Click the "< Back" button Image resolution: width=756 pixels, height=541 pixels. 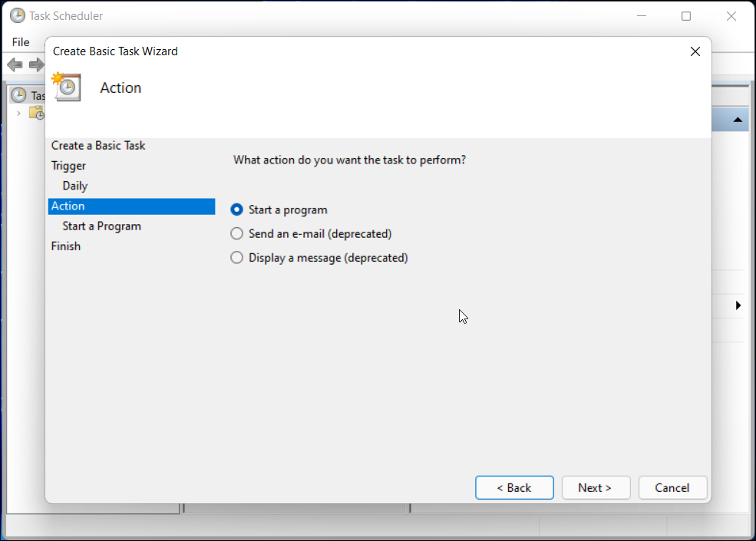[x=514, y=487]
